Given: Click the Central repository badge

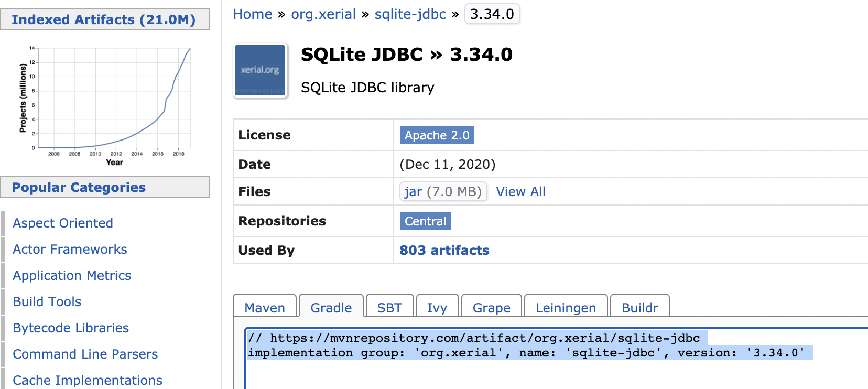Looking at the screenshot, I should click(x=425, y=221).
